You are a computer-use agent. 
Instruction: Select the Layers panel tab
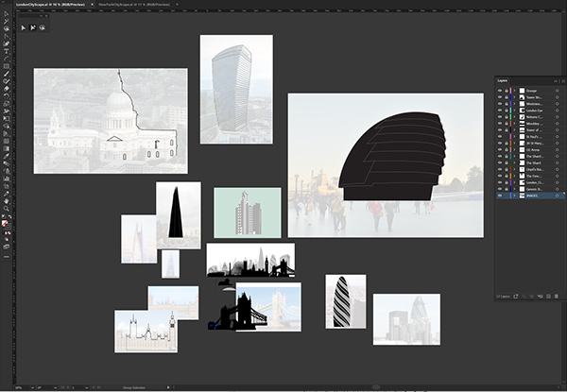coord(503,81)
